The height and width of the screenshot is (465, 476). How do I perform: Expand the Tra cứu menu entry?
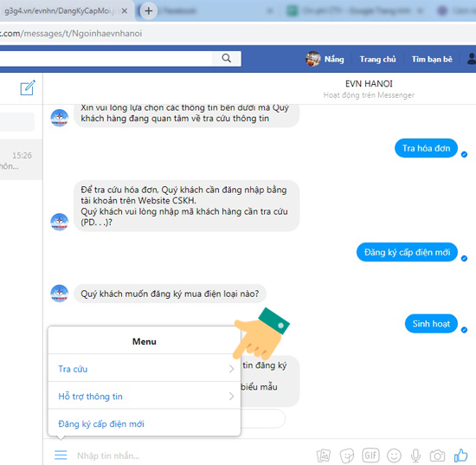145,369
